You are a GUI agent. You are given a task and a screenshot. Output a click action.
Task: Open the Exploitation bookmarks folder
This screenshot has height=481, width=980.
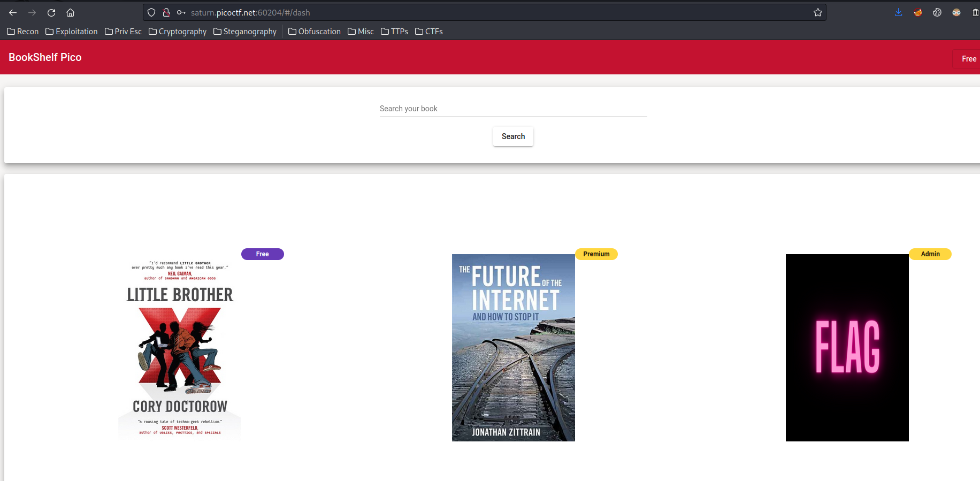[x=72, y=32]
